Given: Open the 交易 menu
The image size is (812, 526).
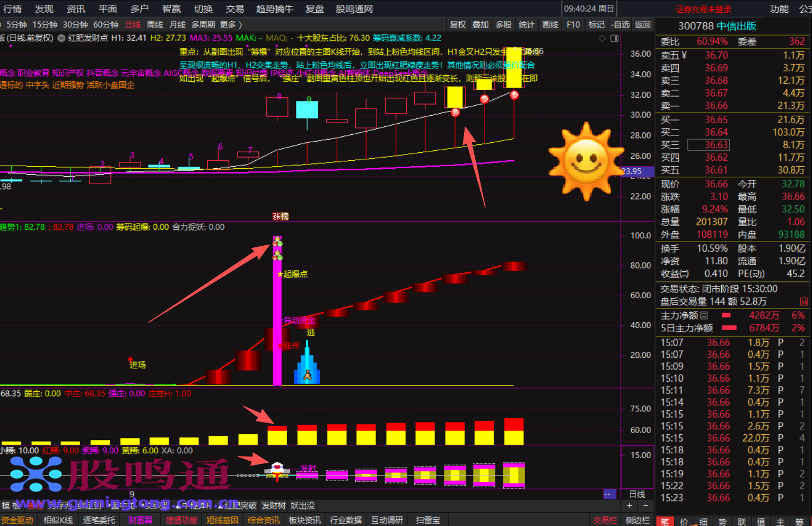Looking at the screenshot, I should [235, 9].
